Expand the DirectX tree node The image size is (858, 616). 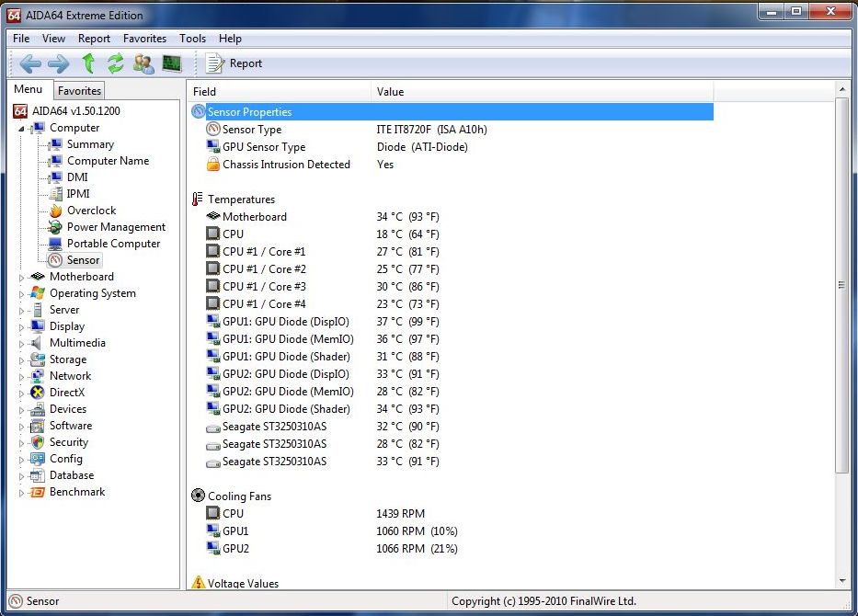[x=21, y=394]
